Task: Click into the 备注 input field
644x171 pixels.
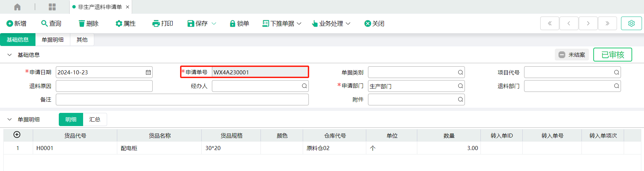Action: click(182, 100)
